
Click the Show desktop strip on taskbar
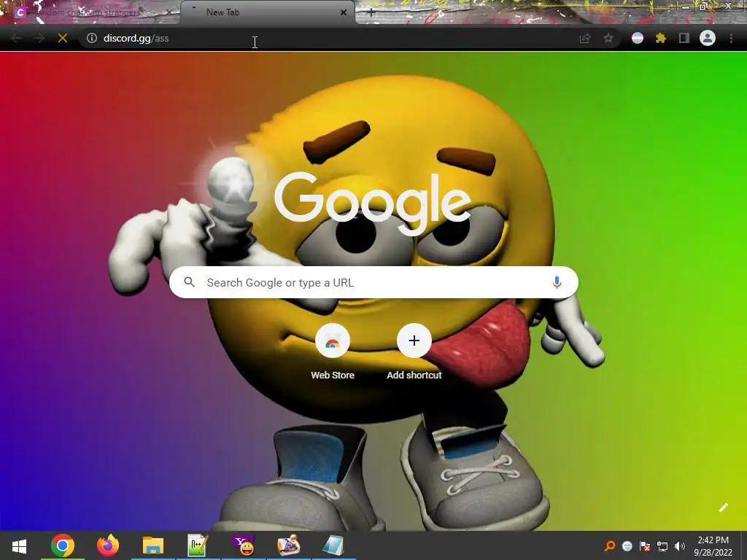pyautogui.click(x=744, y=545)
